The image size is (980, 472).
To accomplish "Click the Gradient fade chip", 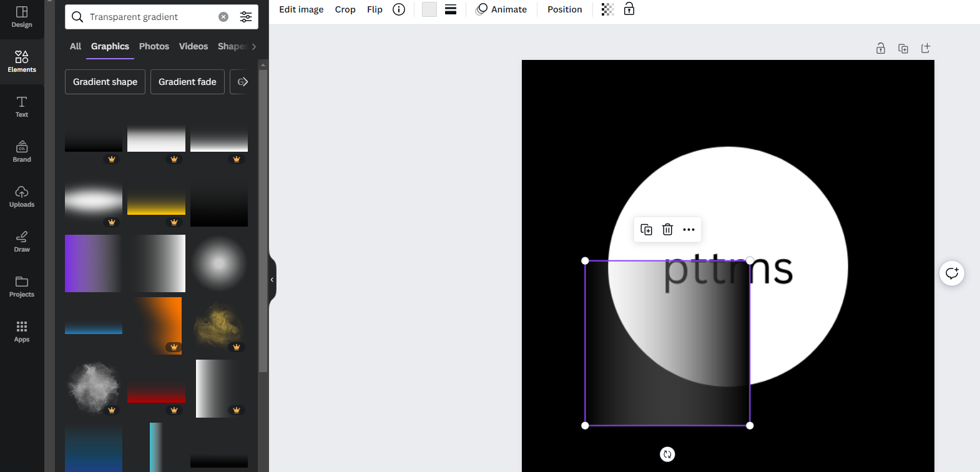I will 187,82.
